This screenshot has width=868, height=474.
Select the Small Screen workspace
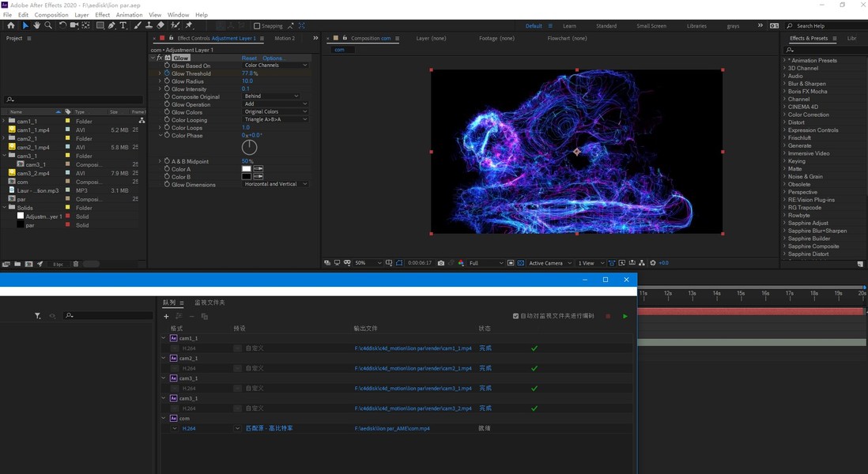coord(651,26)
